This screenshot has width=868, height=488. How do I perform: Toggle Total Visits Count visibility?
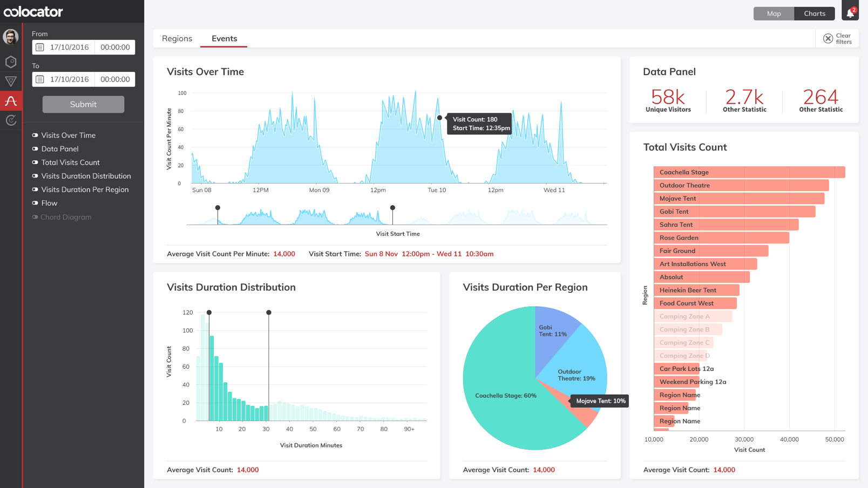35,162
